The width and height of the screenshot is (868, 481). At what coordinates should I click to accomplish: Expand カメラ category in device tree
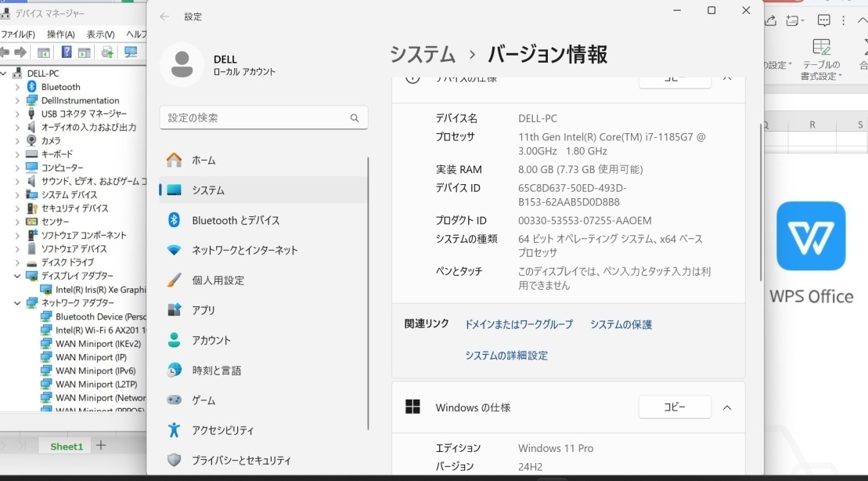point(17,141)
